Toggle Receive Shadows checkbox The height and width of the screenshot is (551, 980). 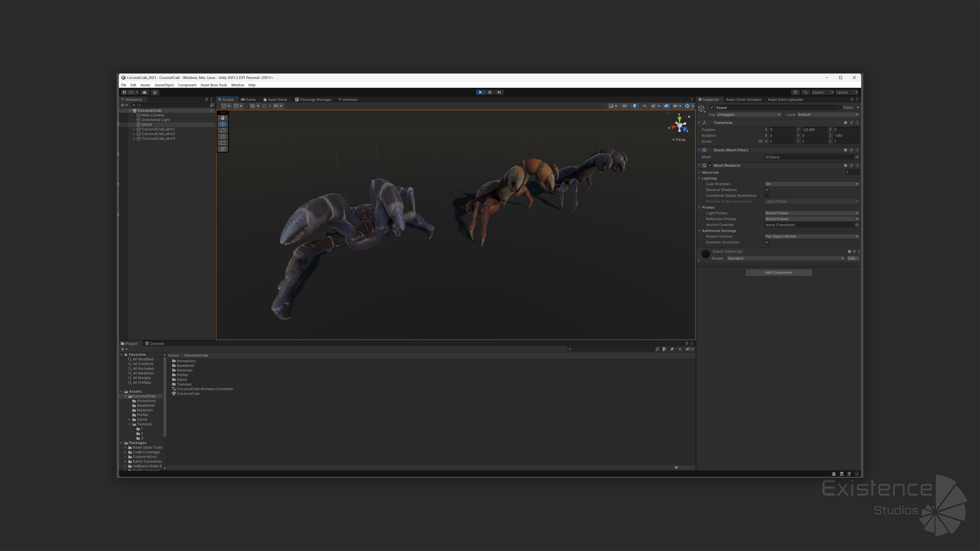pos(767,190)
